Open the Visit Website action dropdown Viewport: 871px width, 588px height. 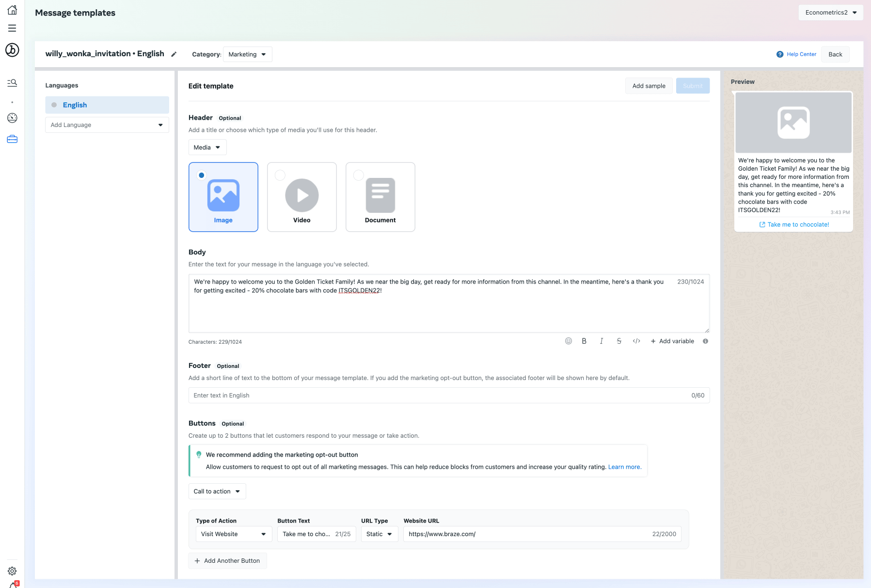click(234, 534)
